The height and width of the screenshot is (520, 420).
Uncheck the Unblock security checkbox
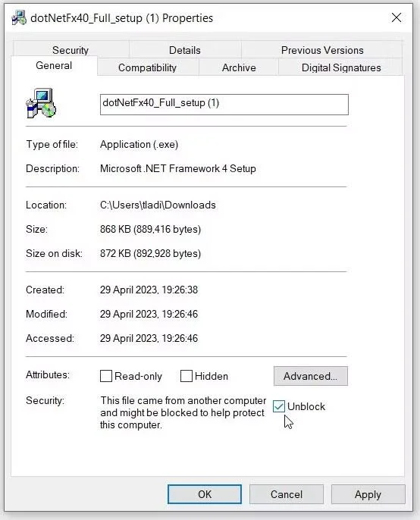[x=279, y=406]
